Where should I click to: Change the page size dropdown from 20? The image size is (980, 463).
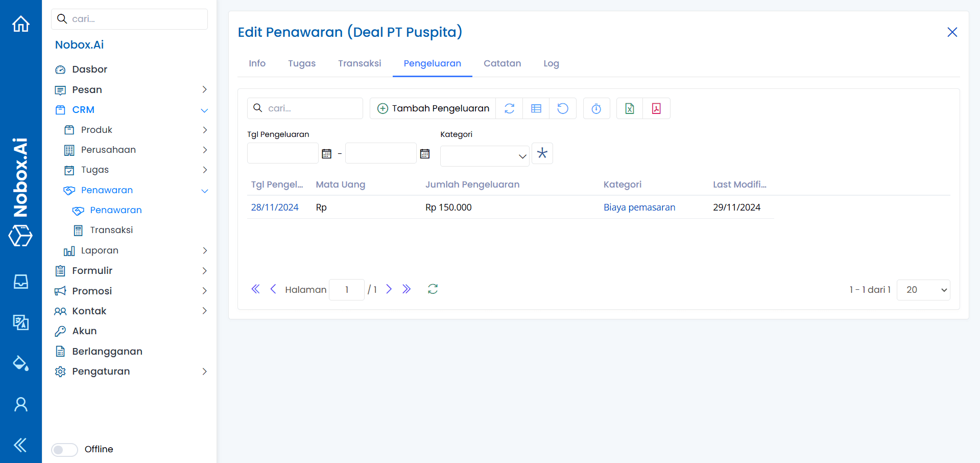923,290
